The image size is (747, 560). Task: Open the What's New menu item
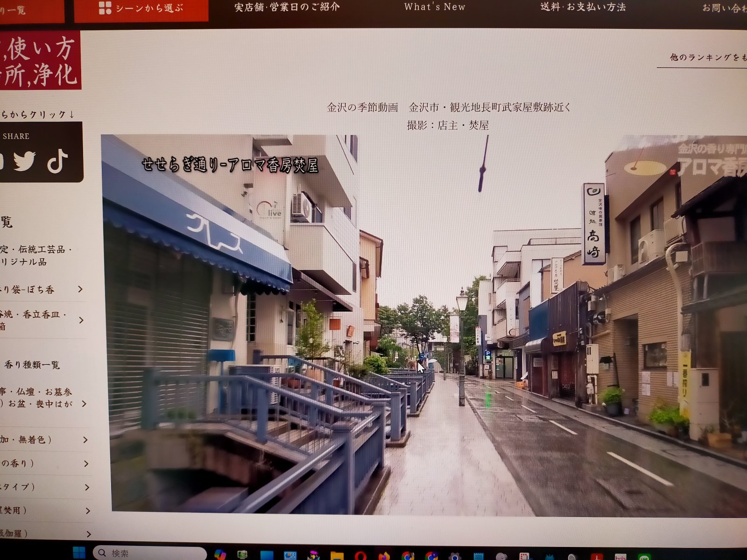click(x=435, y=7)
